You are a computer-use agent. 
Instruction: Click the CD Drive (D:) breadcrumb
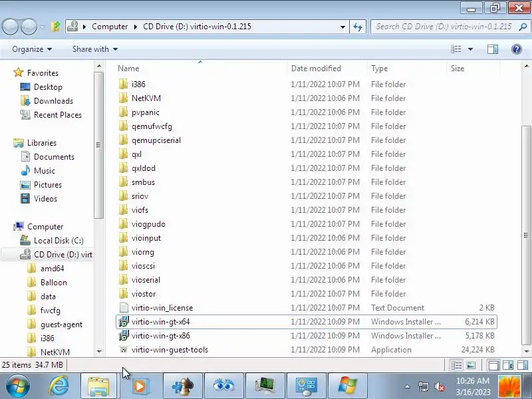point(197,27)
